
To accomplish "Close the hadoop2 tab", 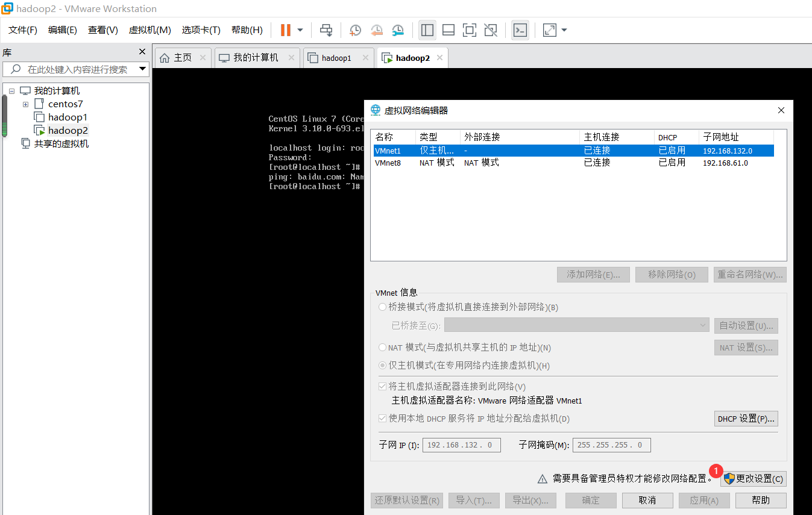I will [x=440, y=58].
